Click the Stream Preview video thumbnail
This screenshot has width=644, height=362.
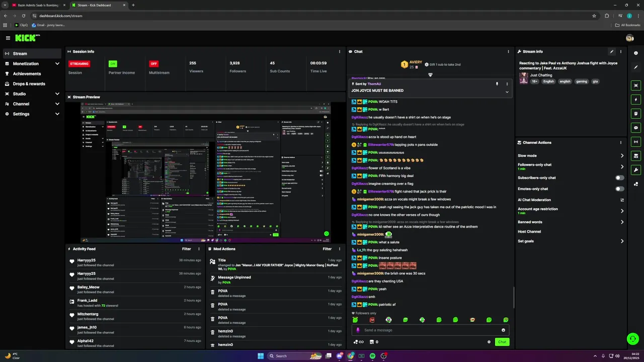coord(206,172)
